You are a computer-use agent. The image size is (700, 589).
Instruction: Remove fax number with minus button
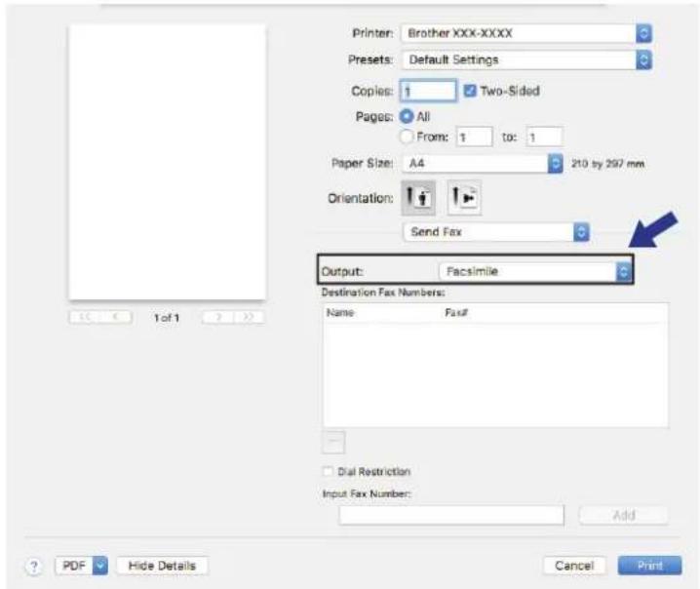click(x=333, y=442)
